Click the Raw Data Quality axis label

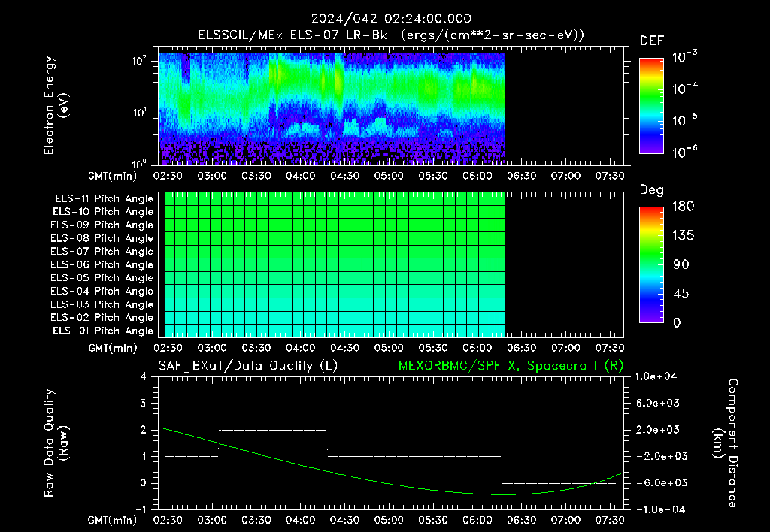[x=55, y=443]
